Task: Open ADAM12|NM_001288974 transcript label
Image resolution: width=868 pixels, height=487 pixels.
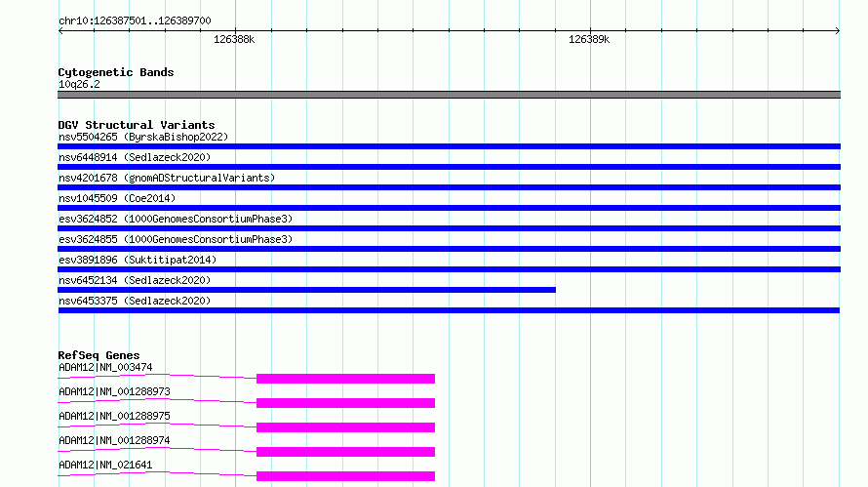Action: pyautogui.click(x=114, y=440)
